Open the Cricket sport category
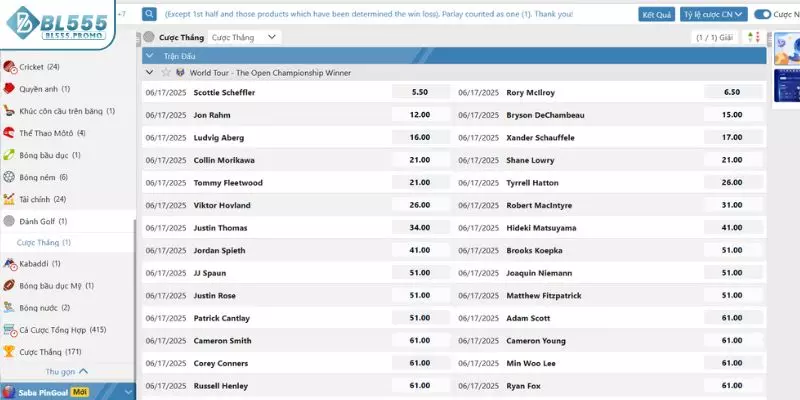Screen dimensions: 800x400 pos(32,67)
